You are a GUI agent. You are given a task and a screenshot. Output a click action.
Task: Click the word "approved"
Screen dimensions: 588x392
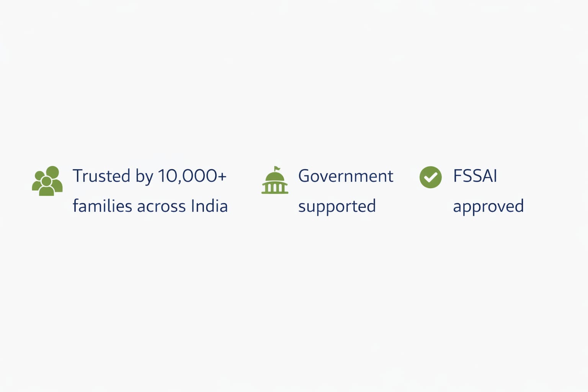pos(488,206)
